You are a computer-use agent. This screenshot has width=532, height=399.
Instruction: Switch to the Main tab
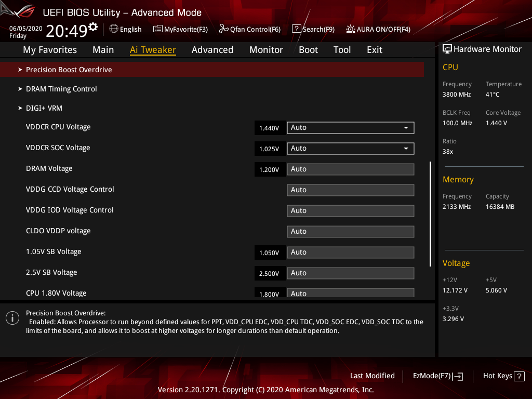click(103, 50)
